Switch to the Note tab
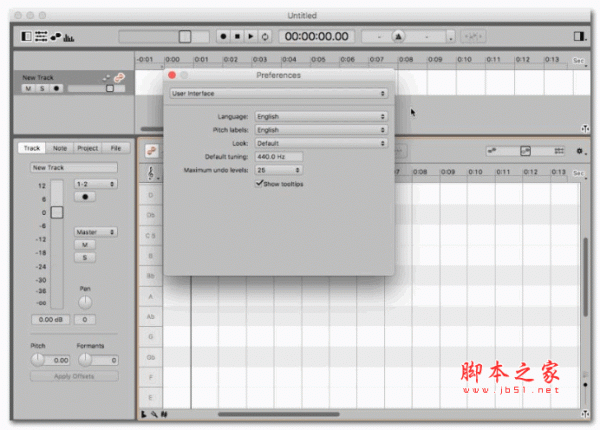 (60, 148)
